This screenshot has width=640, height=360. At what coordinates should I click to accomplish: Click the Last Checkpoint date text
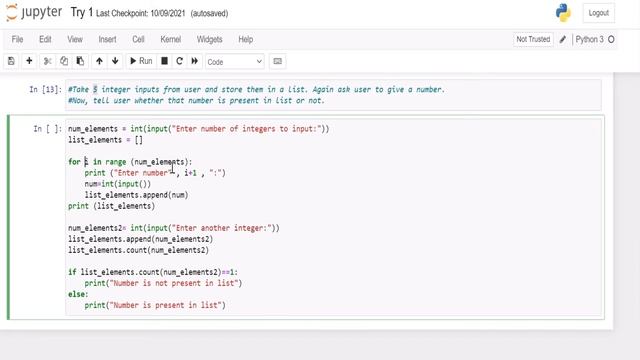pyautogui.click(x=140, y=13)
